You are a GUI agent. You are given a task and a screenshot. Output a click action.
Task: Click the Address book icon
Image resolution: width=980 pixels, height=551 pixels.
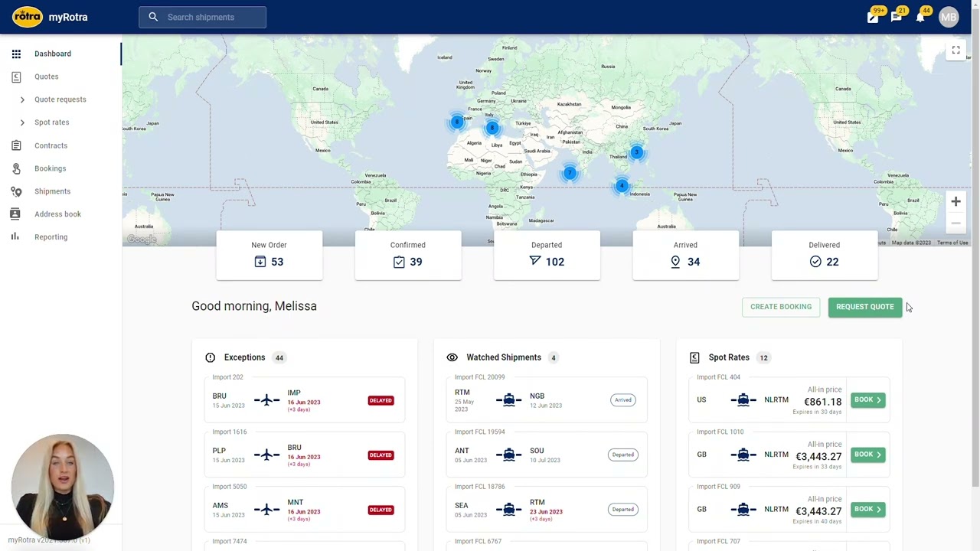click(x=16, y=214)
